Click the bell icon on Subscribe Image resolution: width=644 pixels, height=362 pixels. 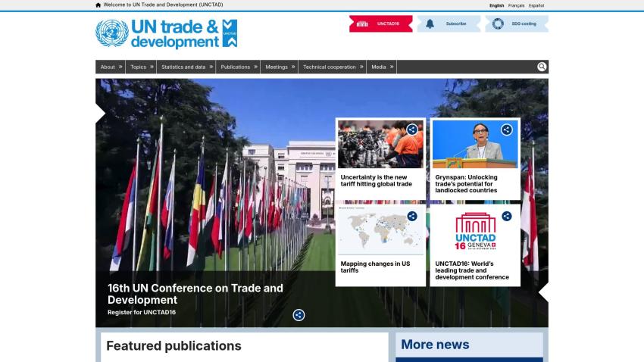tap(430, 23)
